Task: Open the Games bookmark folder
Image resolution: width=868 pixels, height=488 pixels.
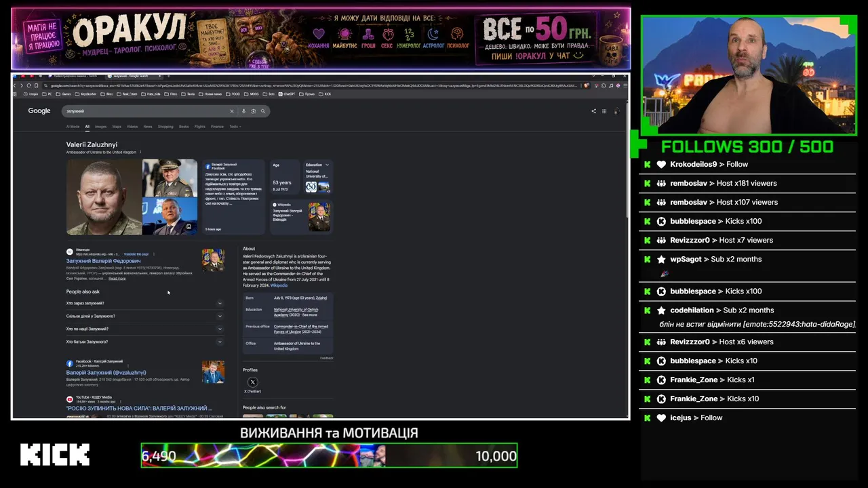Action: pos(63,94)
